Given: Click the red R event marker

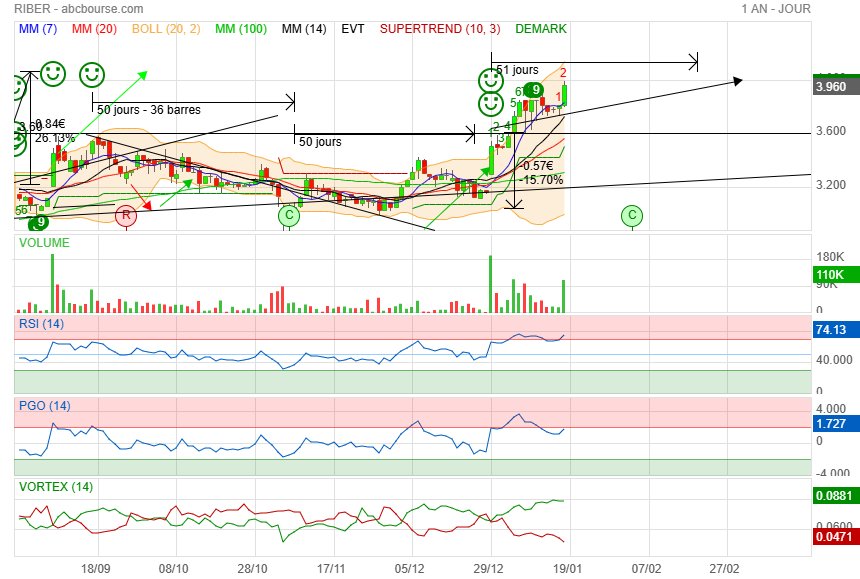Looking at the screenshot, I should [x=125, y=215].
